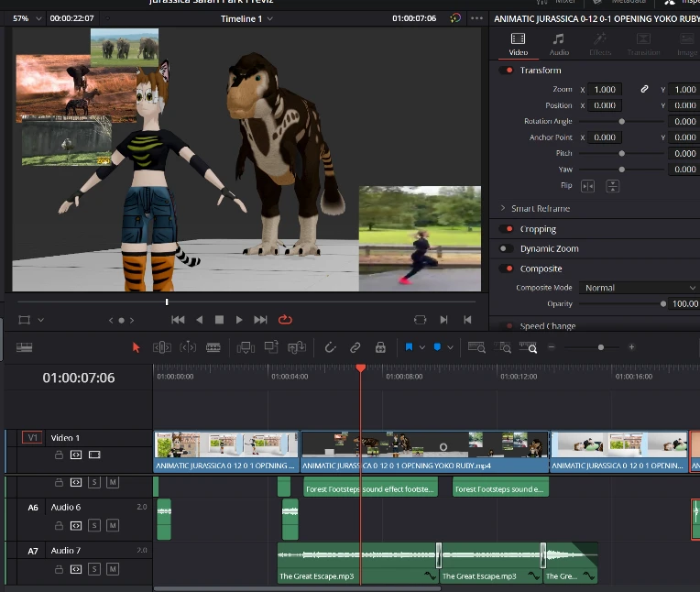The image size is (700, 592).
Task: Activate Dynamic Trim Mode tool
Action: point(188,347)
